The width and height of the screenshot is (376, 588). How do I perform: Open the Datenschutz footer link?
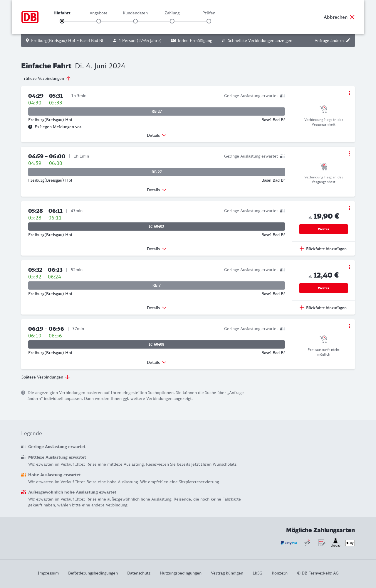[x=139, y=573]
